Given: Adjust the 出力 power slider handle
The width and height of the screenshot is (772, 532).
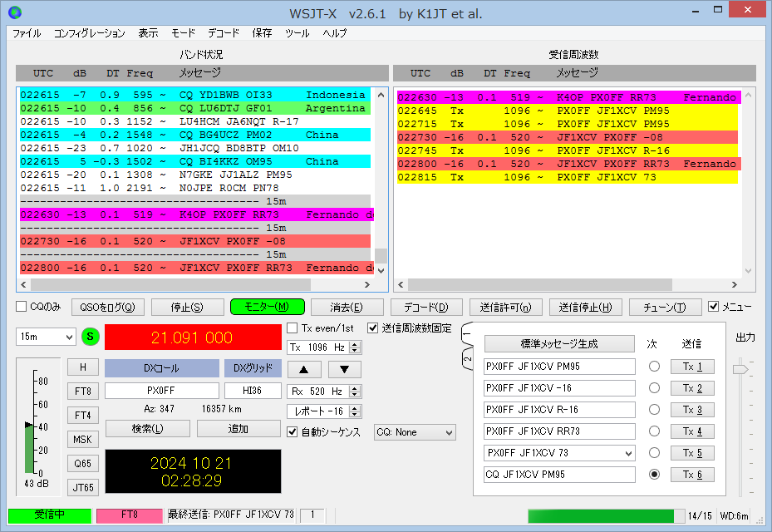Looking at the screenshot, I should click(740, 369).
